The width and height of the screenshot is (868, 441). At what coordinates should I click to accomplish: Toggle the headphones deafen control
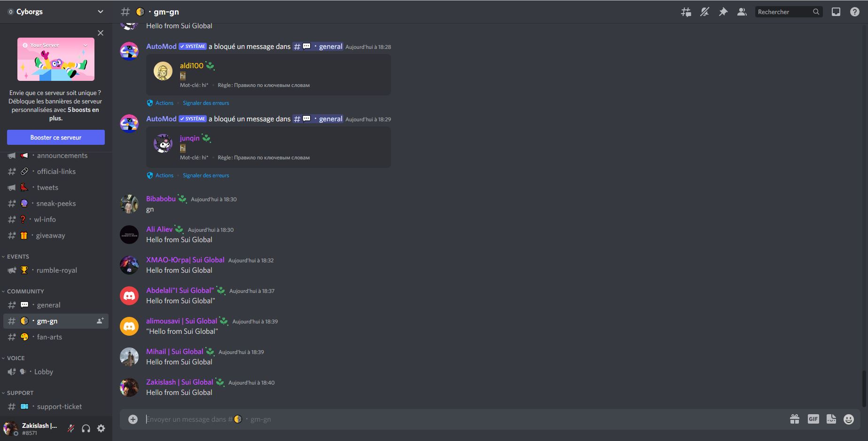click(x=86, y=428)
